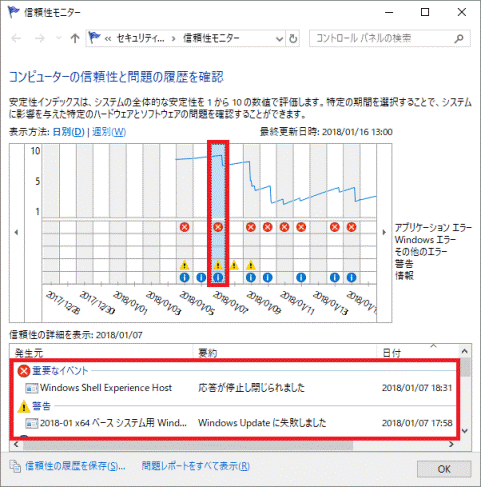Click the Windows エラー row label

pyautogui.click(x=425, y=240)
